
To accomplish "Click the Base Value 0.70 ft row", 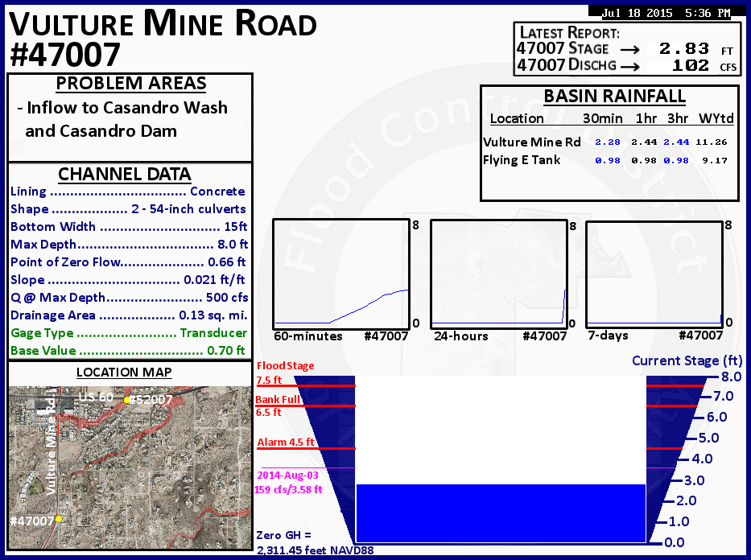I will pyautogui.click(x=127, y=350).
